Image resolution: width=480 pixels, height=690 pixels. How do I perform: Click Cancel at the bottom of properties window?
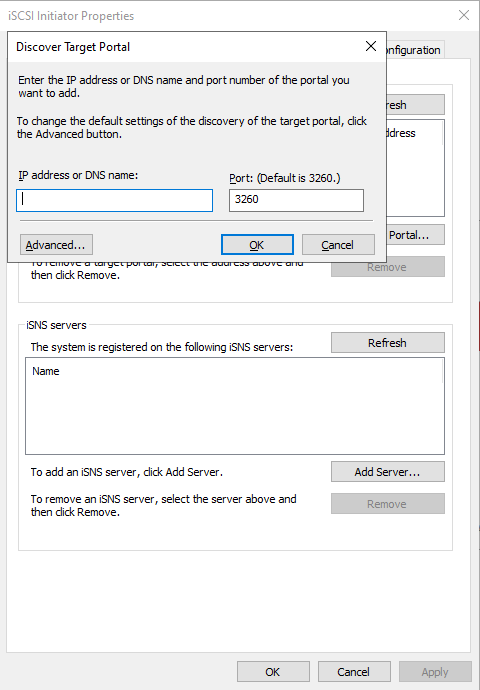[x=354, y=672]
